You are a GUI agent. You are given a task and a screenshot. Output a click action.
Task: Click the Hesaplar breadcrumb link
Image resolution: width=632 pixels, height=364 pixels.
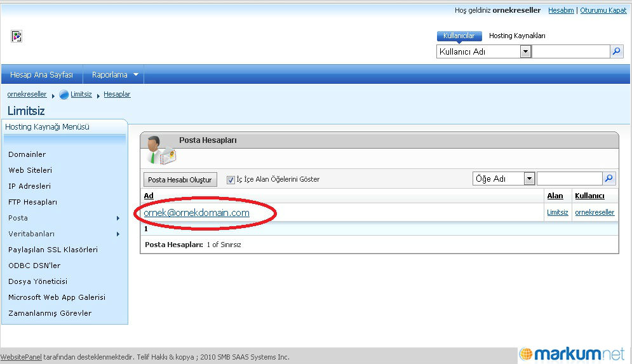click(x=117, y=94)
